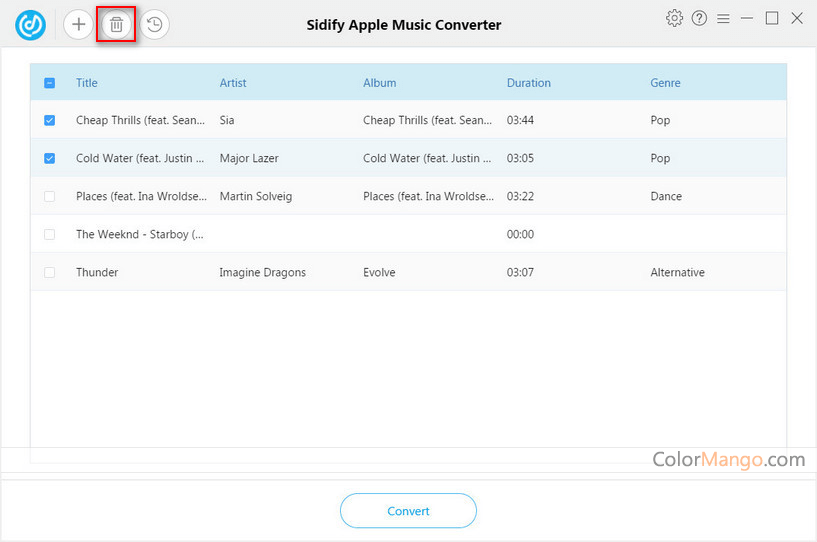Click the Help question mark icon
The height and width of the screenshot is (542, 817).
[x=699, y=18]
